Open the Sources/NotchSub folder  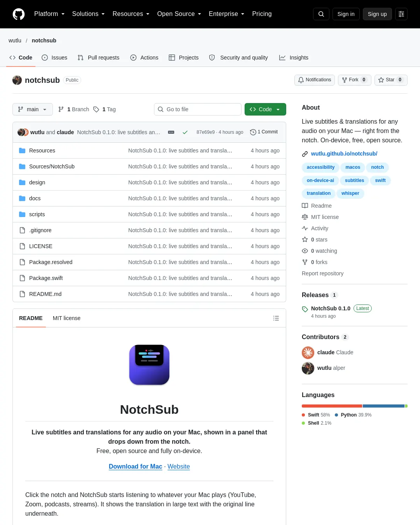point(52,166)
